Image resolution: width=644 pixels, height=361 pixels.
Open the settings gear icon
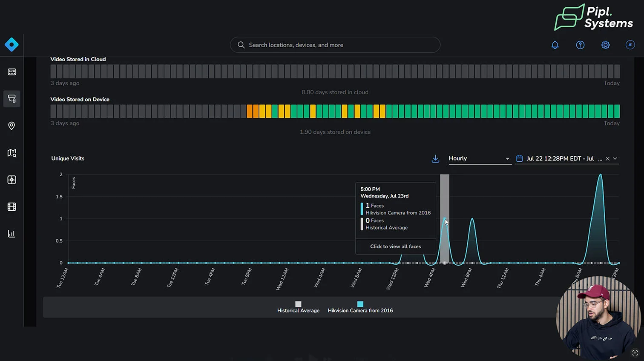(605, 45)
